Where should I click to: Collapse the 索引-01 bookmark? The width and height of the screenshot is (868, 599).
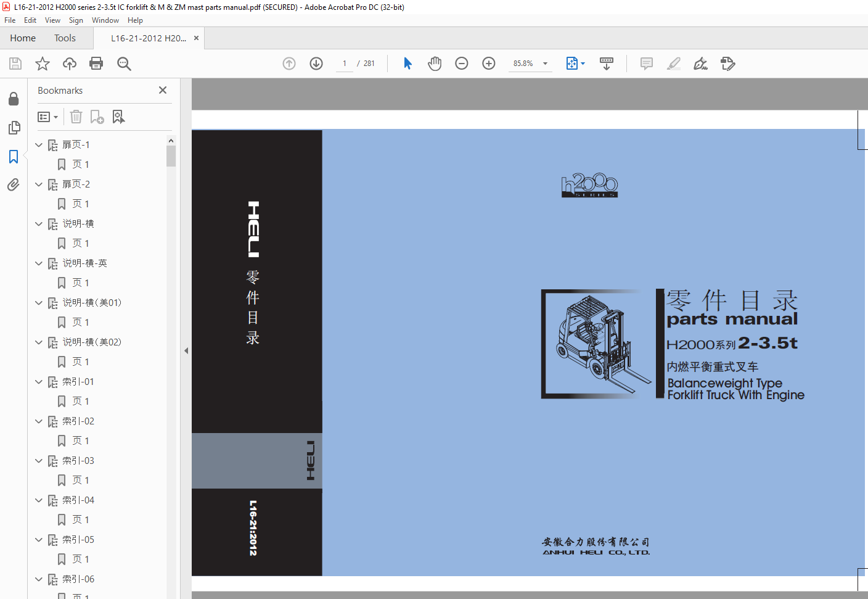(x=39, y=382)
